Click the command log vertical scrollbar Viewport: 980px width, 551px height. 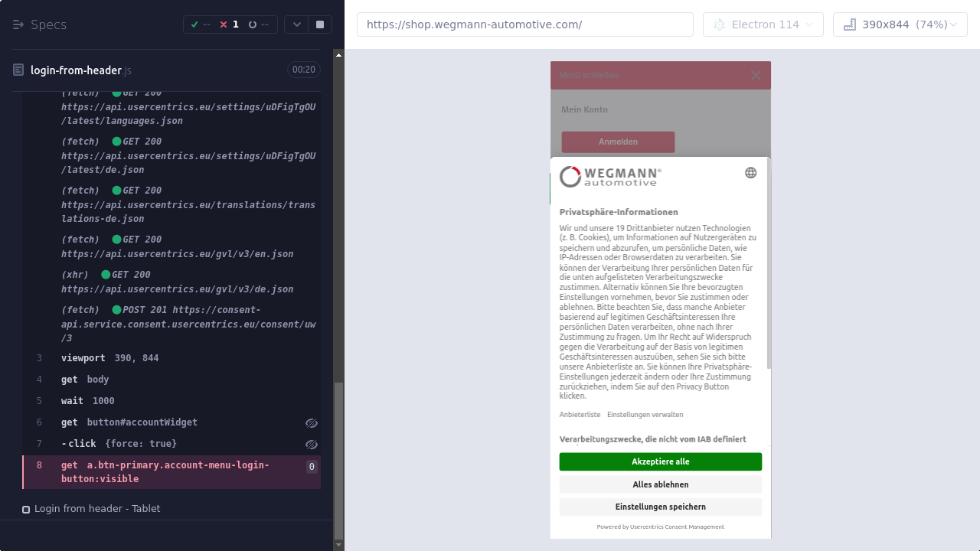pyautogui.click(x=338, y=459)
